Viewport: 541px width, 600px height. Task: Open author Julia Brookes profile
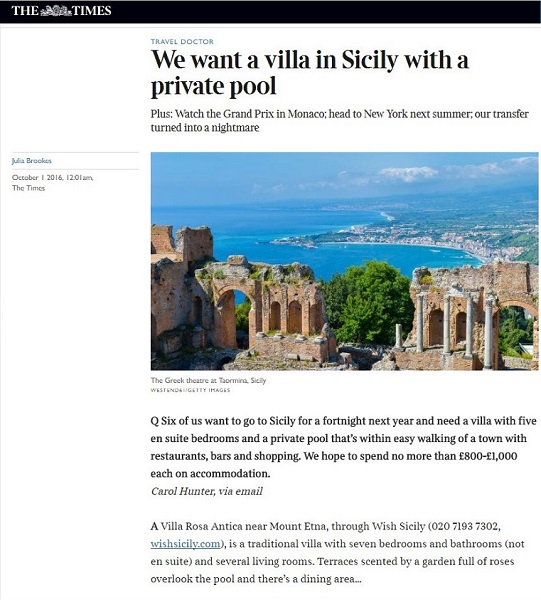(x=32, y=161)
